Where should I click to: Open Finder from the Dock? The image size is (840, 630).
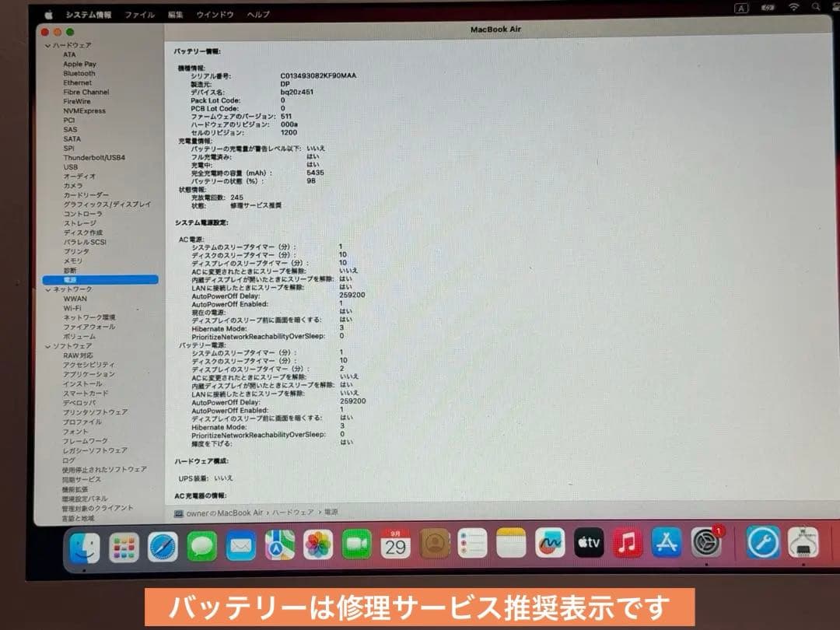click(x=84, y=548)
